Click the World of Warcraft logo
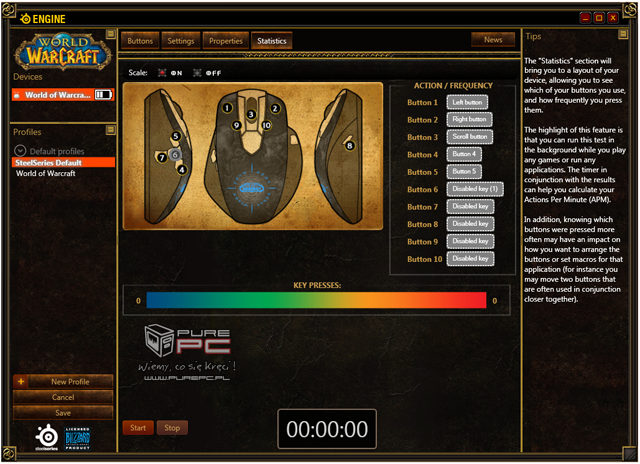The image size is (640, 464). tap(62, 51)
